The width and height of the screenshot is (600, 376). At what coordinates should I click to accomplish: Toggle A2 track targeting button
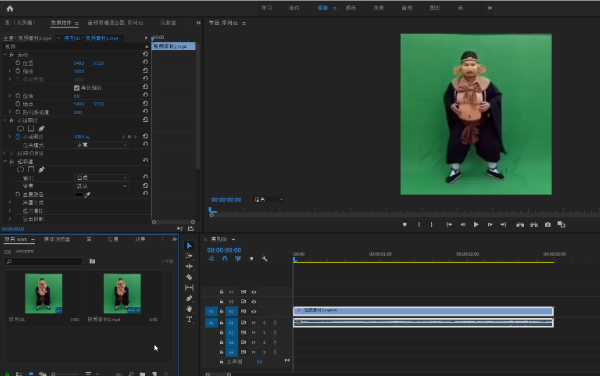(232, 333)
